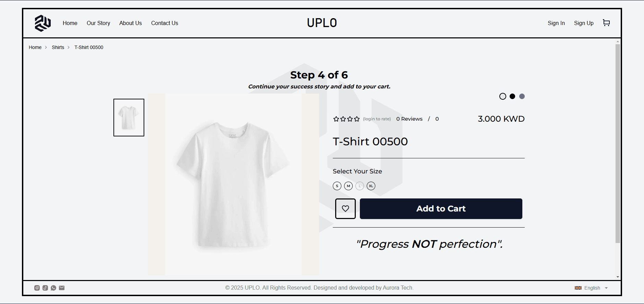
Task: Select size S
Action: click(x=337, y=186)
